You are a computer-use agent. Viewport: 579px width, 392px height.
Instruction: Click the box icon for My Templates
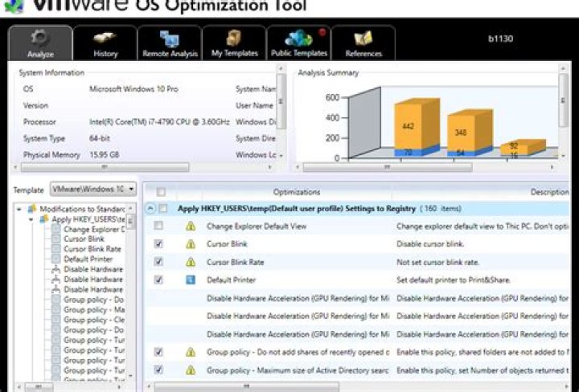coord(234,39)
